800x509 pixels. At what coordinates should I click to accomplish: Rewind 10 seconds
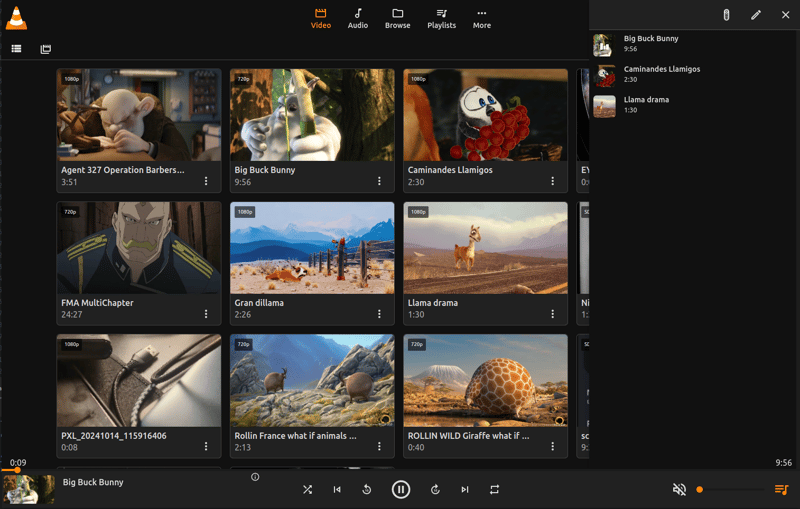[366, 490]
